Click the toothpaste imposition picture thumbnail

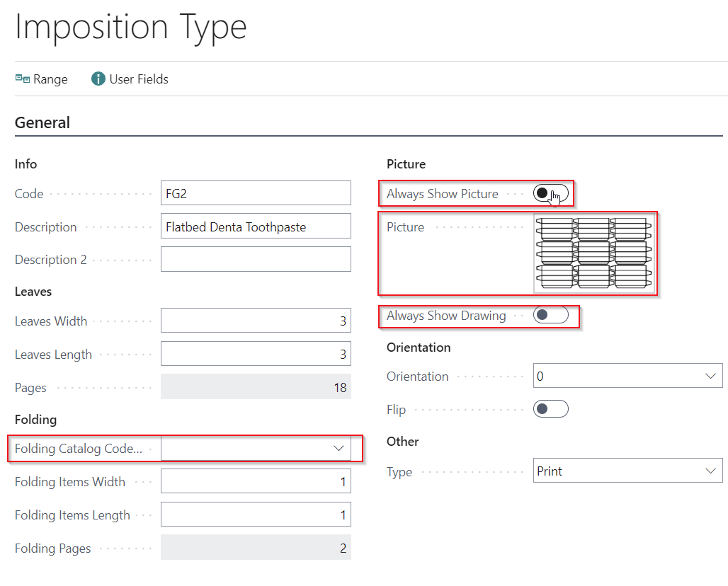pyautogui.click(x=593, y=253)
